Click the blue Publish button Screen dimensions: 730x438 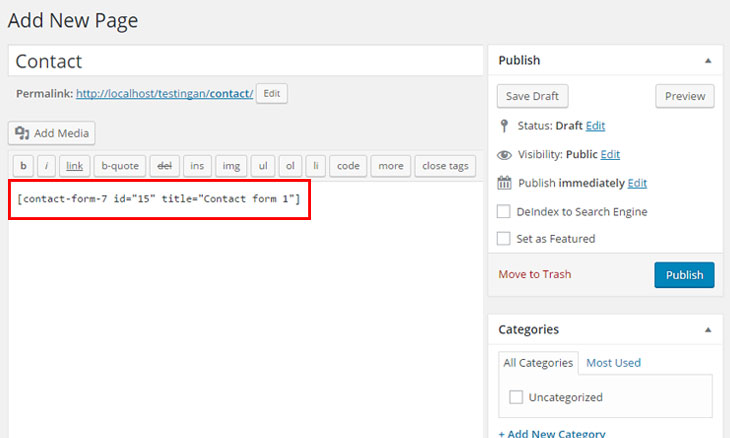(x=684, y=275)
